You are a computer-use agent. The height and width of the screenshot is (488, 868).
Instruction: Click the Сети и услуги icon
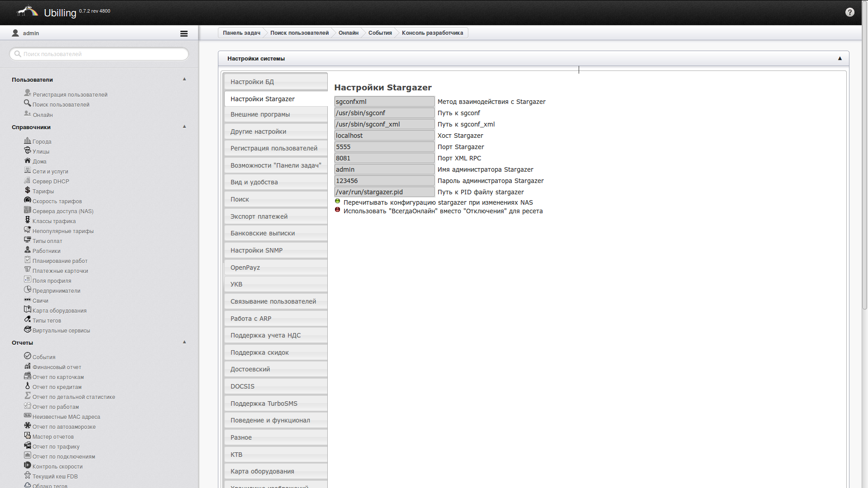pyautogui.click(x=28, y=170)
